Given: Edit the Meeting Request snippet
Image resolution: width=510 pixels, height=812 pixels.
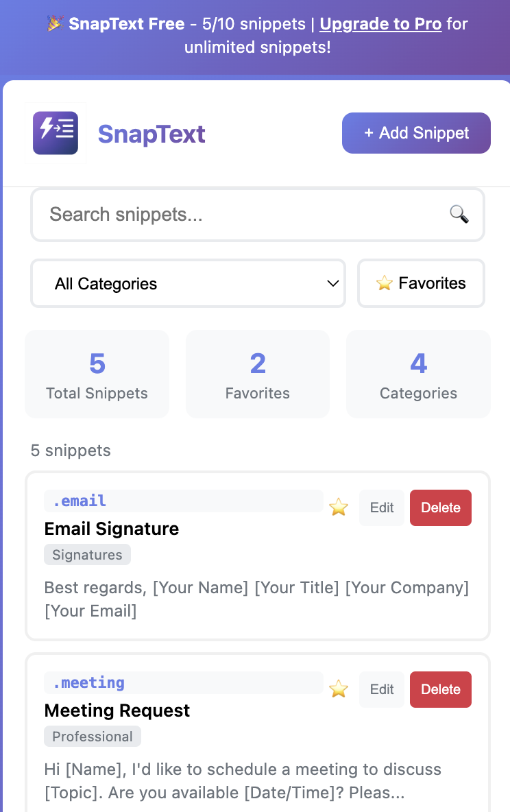Looking at the screenshot, I should click(382, 689).
